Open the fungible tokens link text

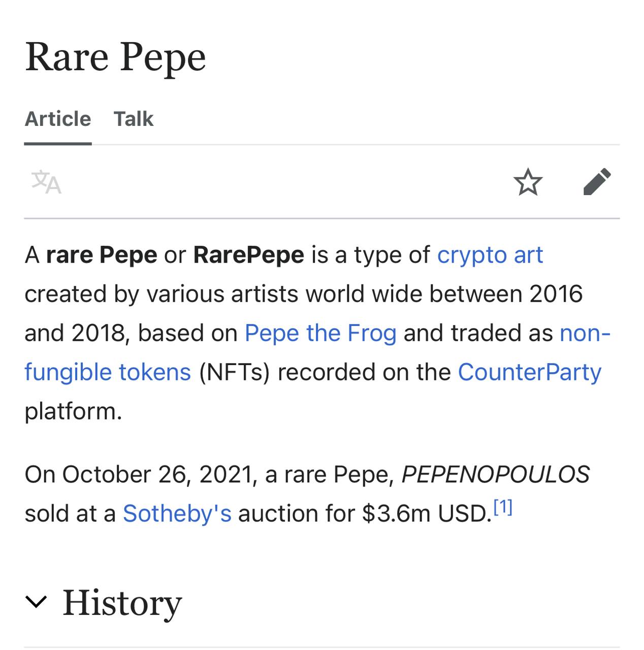pyautogui.click(x=108, y=372)
